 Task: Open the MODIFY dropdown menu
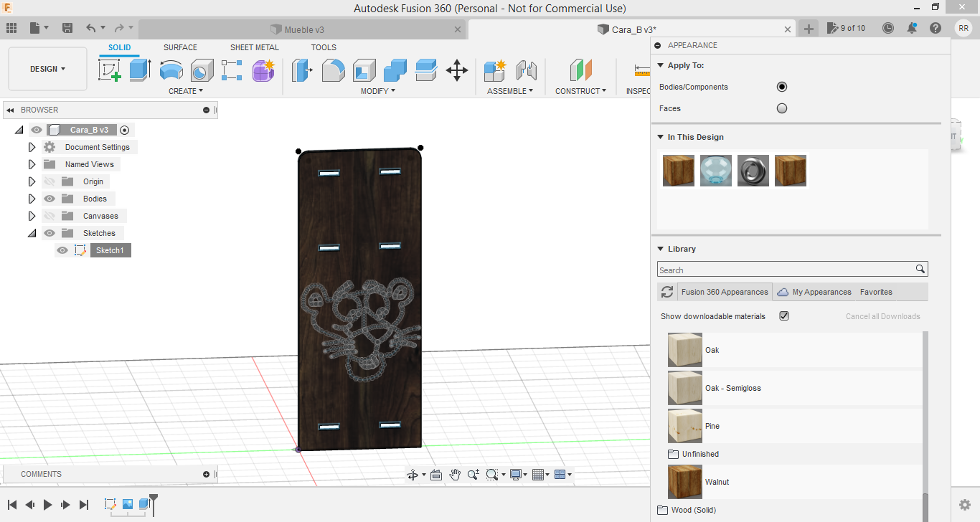pyautogui.click(x=377, y=91)
